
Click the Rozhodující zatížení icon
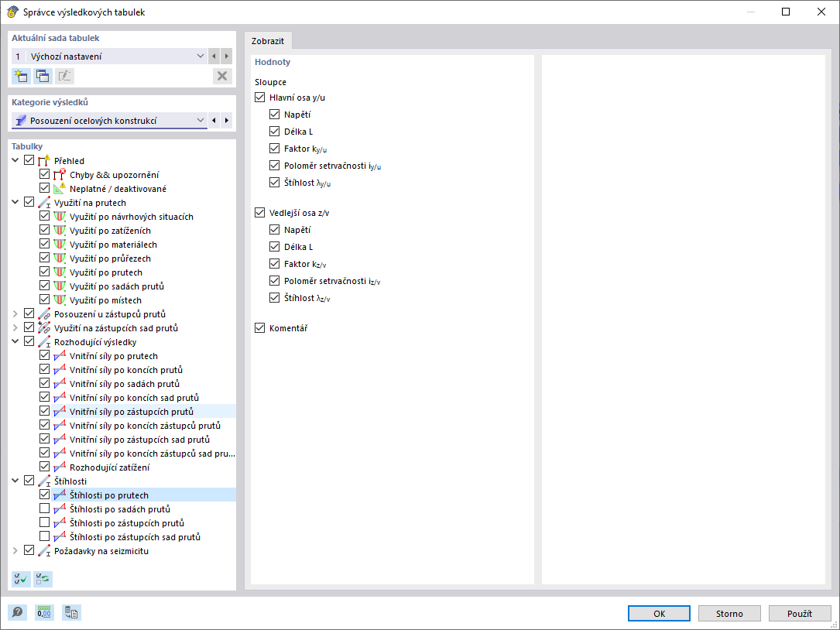point(60,467)
